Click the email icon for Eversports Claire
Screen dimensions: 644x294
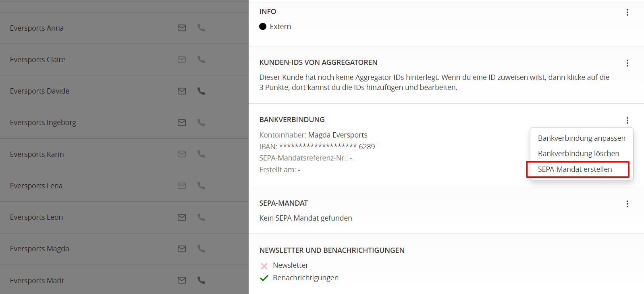pos(182,59)
